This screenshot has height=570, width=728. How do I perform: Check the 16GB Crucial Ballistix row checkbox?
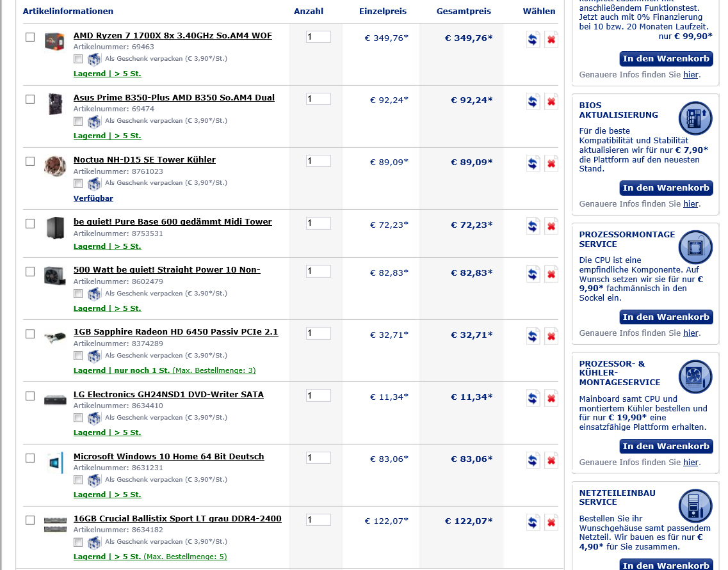pyautogui.click(x=30, y=520)
